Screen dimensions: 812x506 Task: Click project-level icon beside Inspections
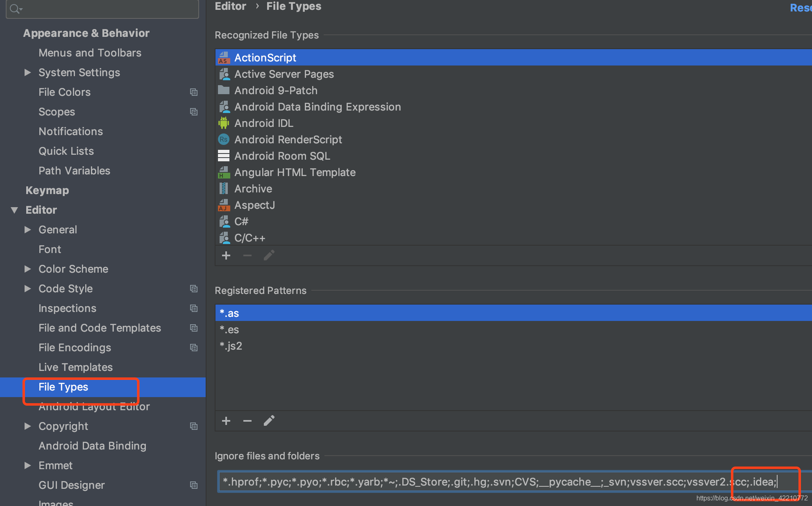(x=194, y=308)
